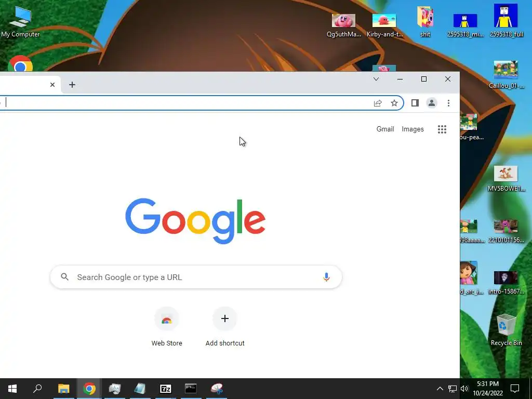
Task: Open the tab search chevron in Chrome
Action: coord(376,79)
